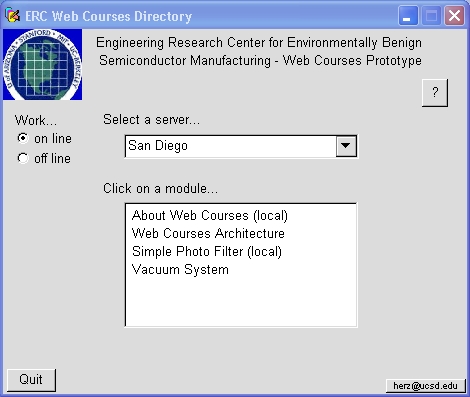Image resolution: width=470 pixels, height=397 pixels.
Task: Choose the Vacuum System module
Action: [180, 269]
